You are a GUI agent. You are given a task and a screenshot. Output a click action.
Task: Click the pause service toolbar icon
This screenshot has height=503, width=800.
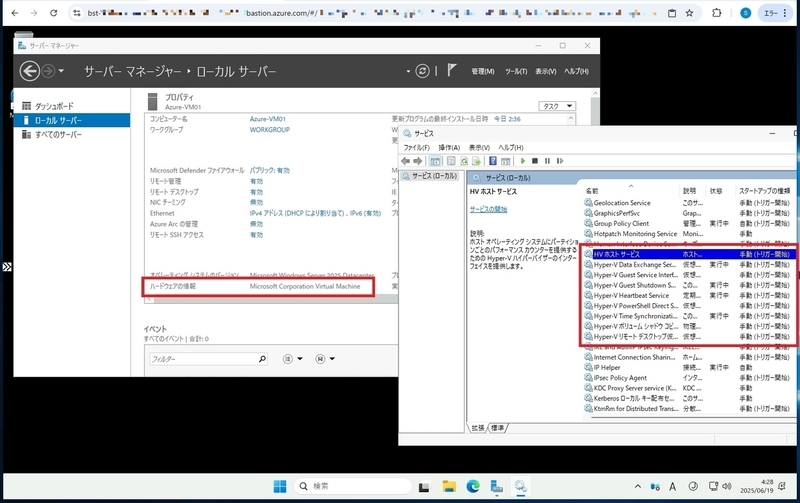coord(547,161)
